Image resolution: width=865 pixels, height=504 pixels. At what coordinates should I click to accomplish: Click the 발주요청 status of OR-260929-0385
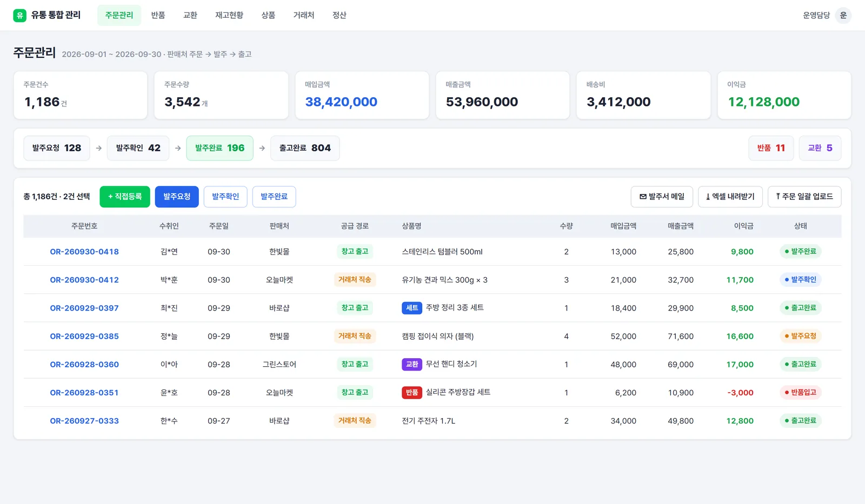point(801,336)
